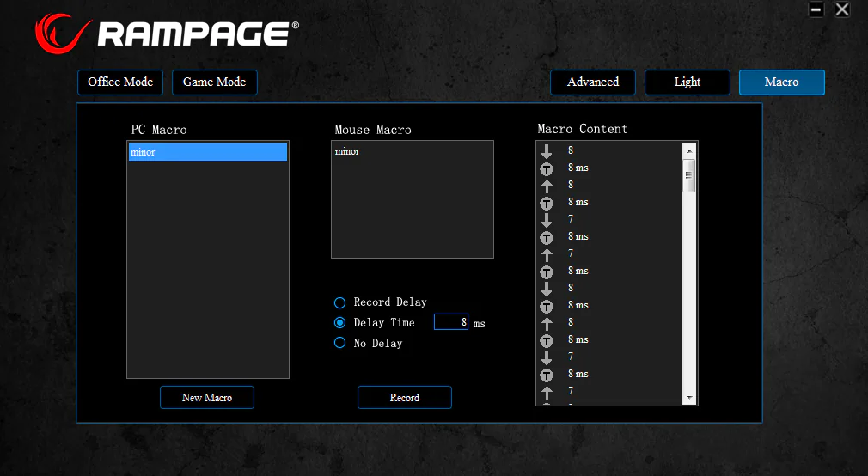Select the topmost '8' key text in Macro Content

point(571,150)
